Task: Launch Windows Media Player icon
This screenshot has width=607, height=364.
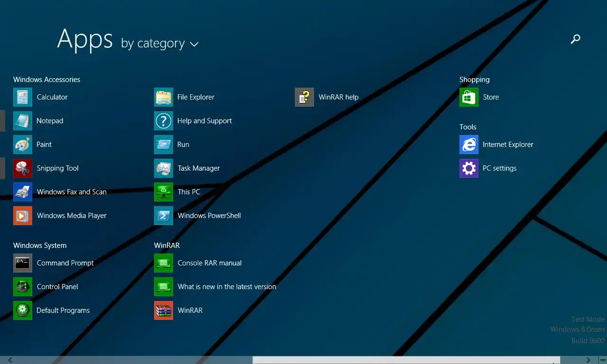Action: click(x=23, y=216)
